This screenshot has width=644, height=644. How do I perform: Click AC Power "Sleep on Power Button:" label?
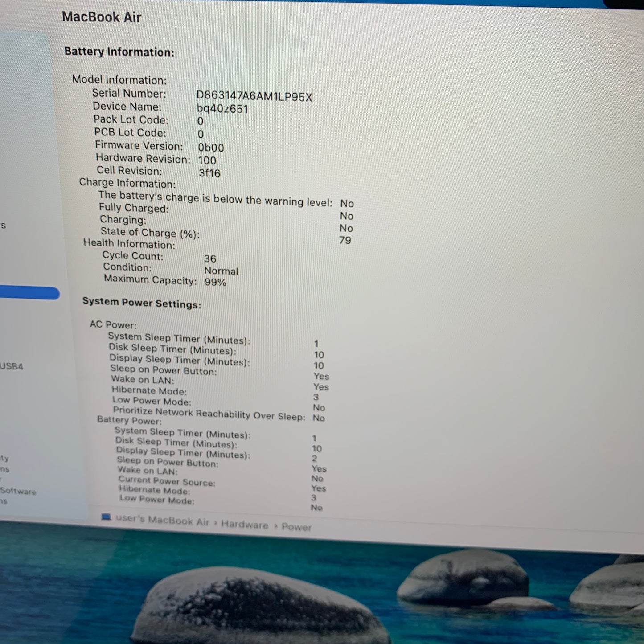164,370
